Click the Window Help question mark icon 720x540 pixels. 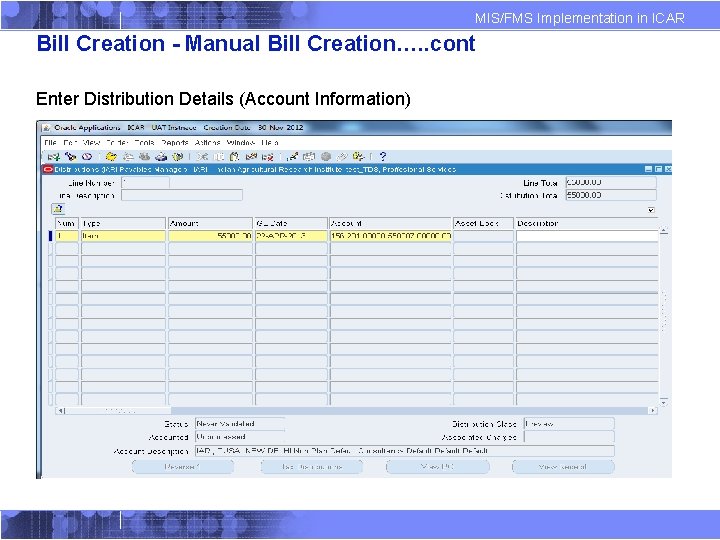(383, 157)
